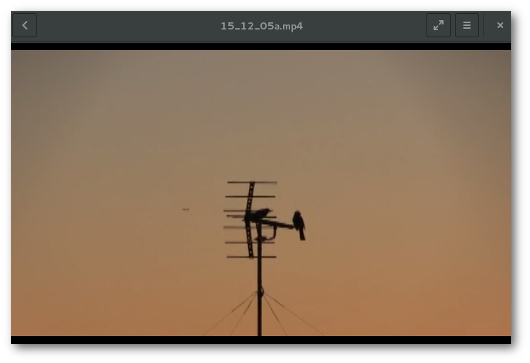530x363 pixels.
Task: Open the hamburger menu in the header
Action: (x=467, y=25)
